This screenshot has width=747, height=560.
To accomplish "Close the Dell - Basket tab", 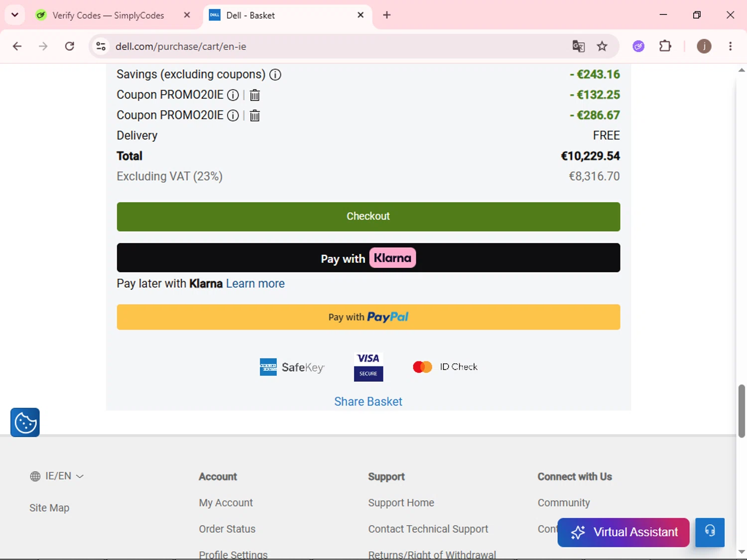I will pos(361,15).
